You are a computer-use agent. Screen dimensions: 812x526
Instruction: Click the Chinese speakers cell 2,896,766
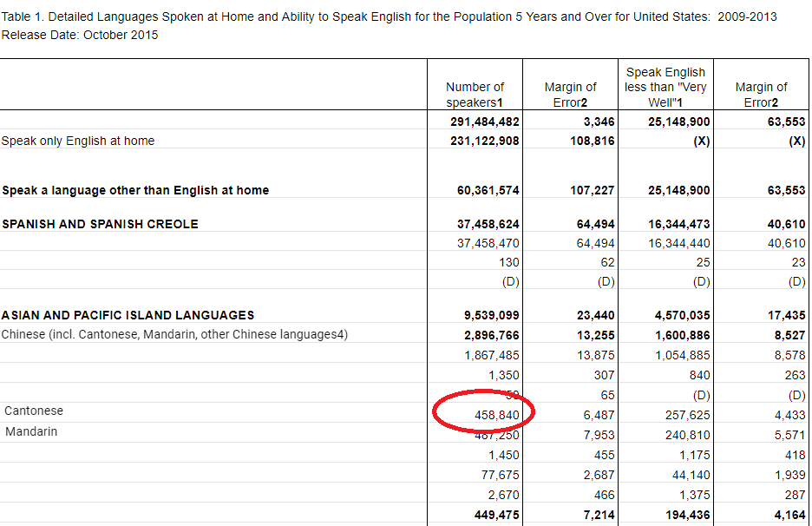(x=491, y=335)
